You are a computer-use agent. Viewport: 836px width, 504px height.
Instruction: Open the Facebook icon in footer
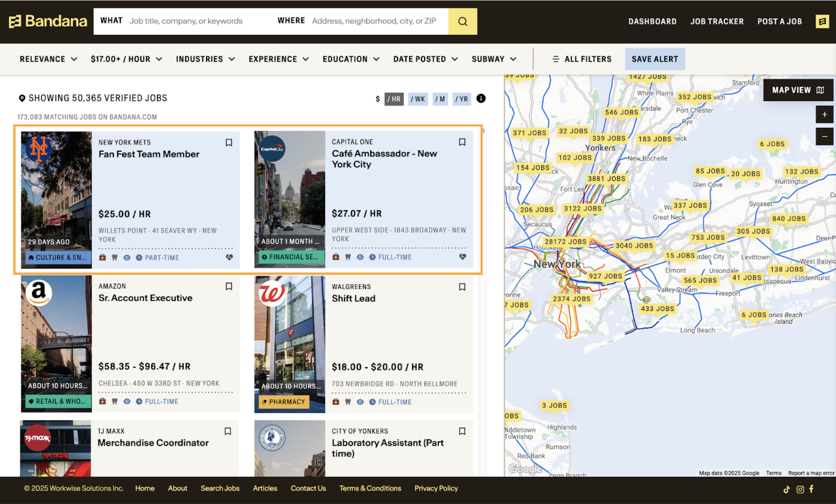811,489
